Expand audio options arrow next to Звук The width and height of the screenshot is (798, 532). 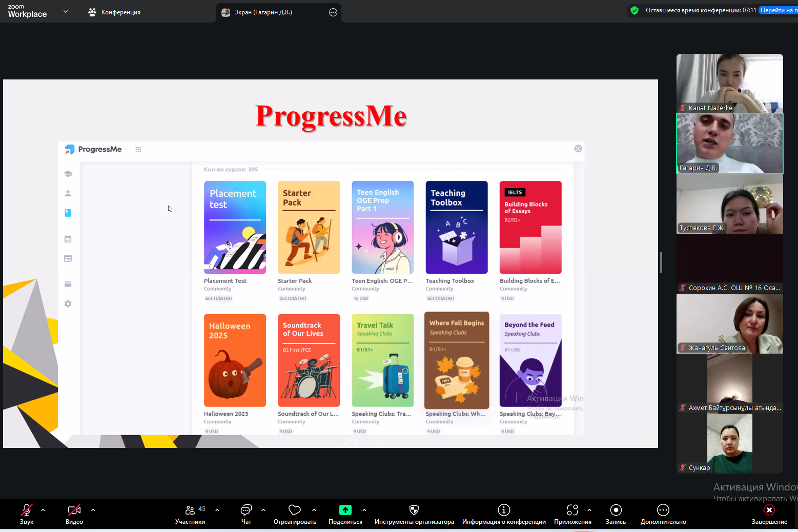[43, 510]
